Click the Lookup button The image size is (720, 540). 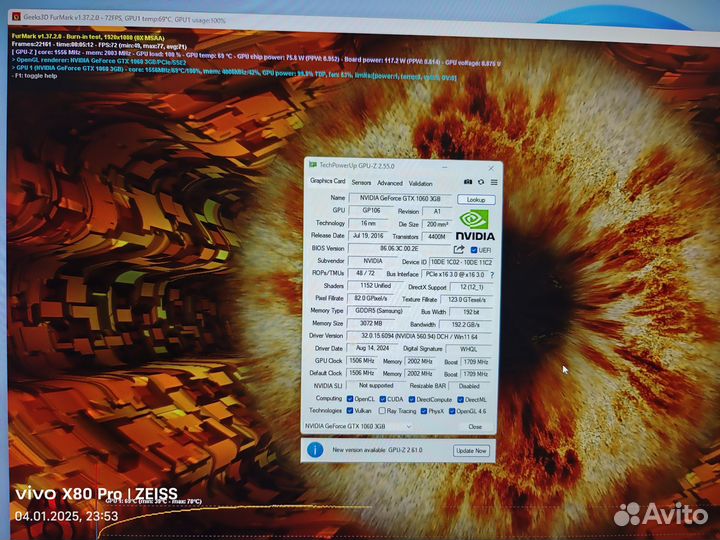click(476, 200)
